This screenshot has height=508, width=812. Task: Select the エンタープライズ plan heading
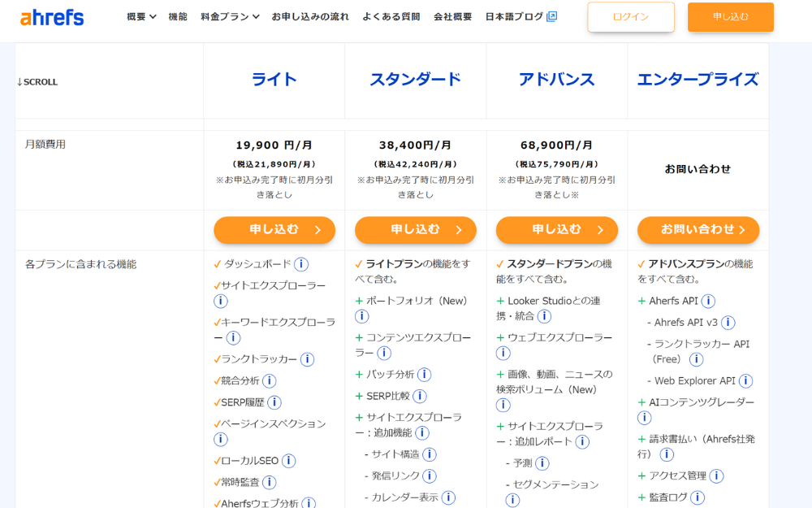pos(698,80)
